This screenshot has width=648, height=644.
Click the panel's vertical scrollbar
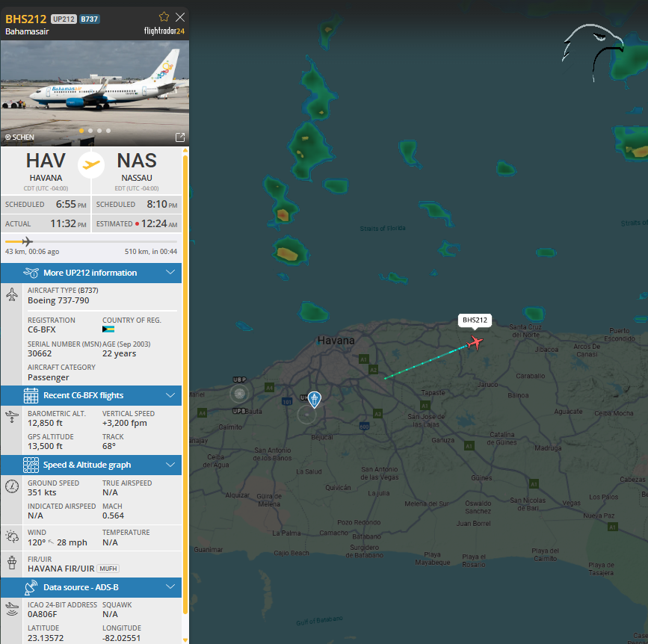pos(185,384)
